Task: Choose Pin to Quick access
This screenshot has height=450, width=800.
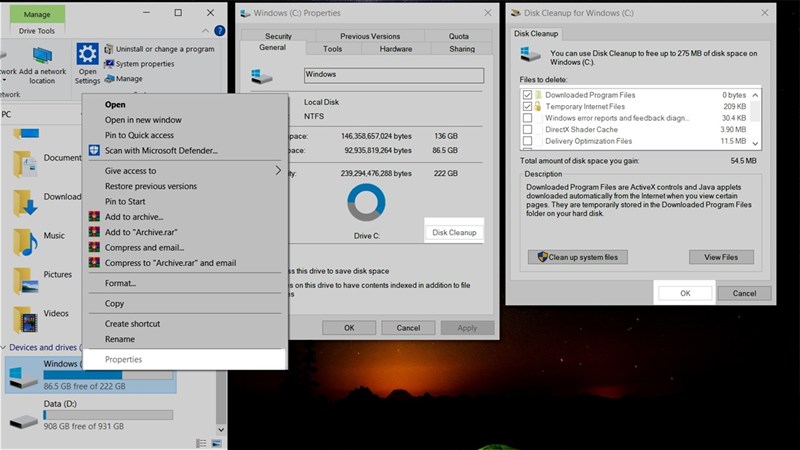Action: pyautogui.click(x=185, y=135)
